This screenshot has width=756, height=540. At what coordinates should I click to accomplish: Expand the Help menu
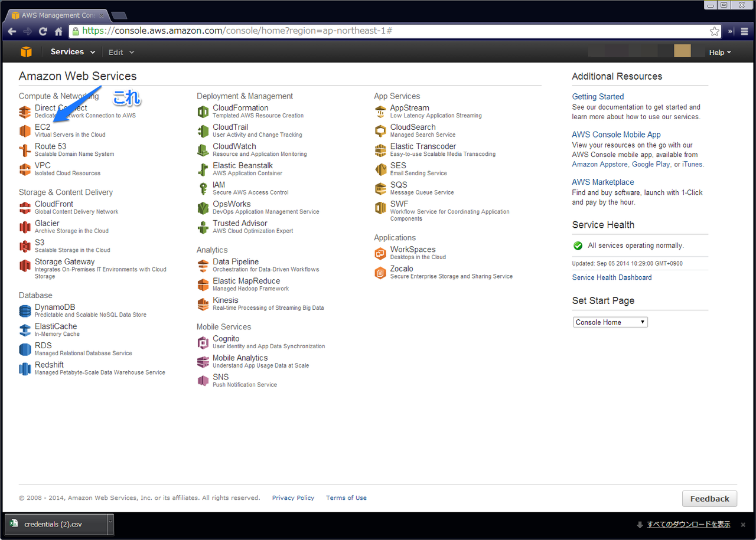pyautogui.click(x=720, y=53)
